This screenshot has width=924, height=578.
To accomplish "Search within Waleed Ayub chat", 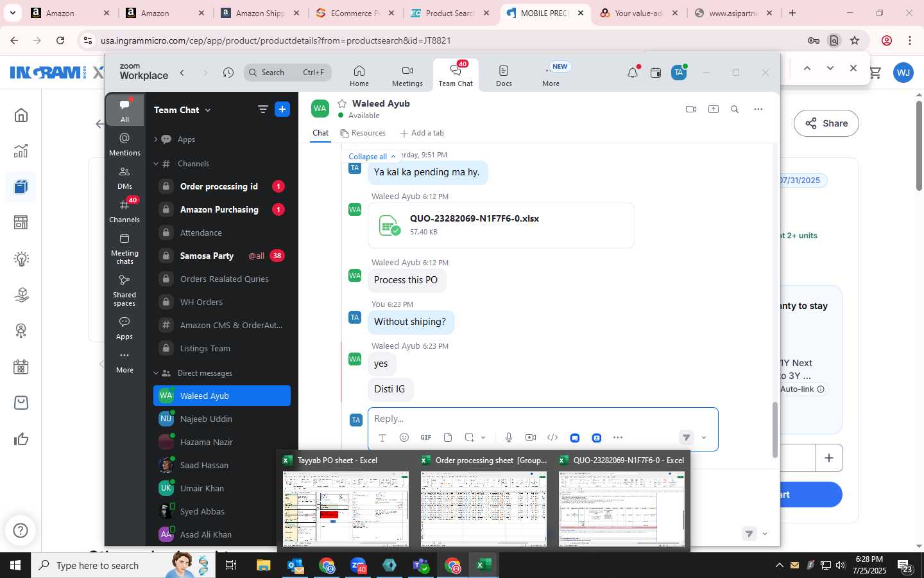I will pyautogui.click(x=735, y=109).
